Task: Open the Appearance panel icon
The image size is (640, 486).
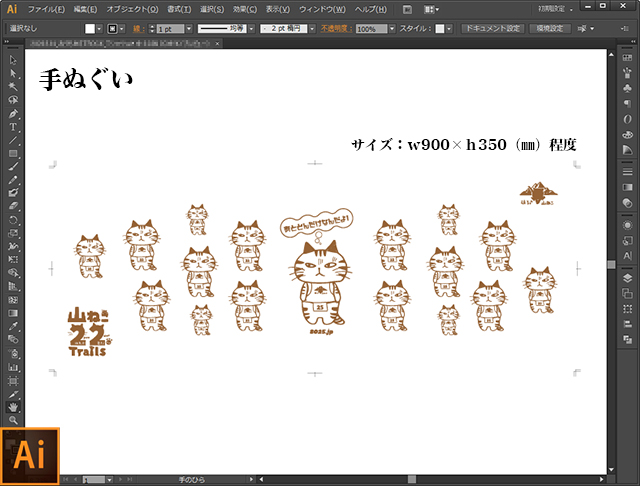Action: (627, 225)
